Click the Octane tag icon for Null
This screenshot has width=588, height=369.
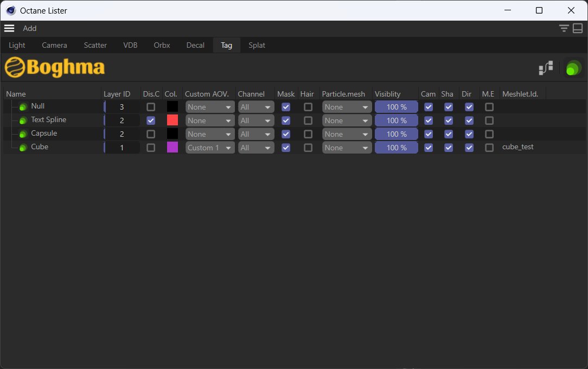point(23,107)
